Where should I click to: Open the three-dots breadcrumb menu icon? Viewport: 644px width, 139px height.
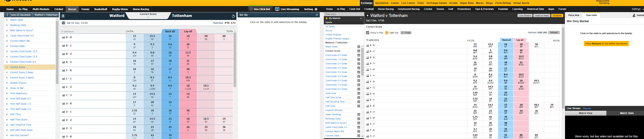(x=7, y=15)
